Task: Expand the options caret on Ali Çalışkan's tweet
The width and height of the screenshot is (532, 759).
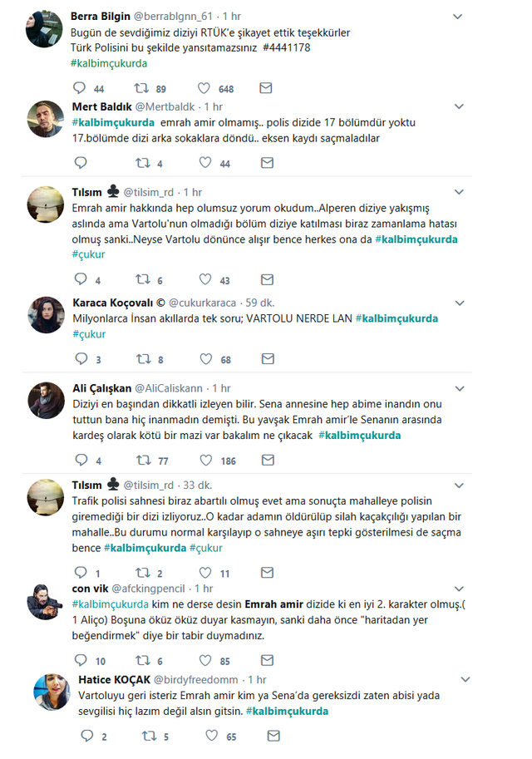Action: click(x=458, y=388)
